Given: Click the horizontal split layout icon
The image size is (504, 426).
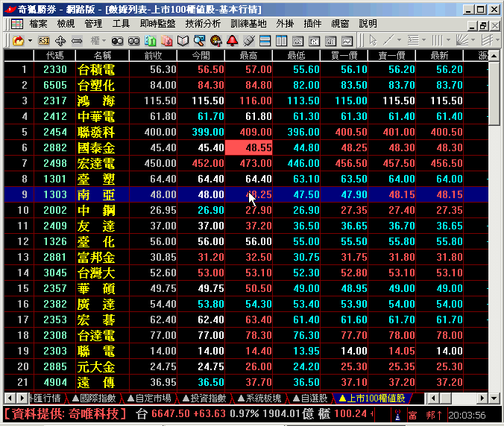Looking at the screenshot, I should point(265,41).
